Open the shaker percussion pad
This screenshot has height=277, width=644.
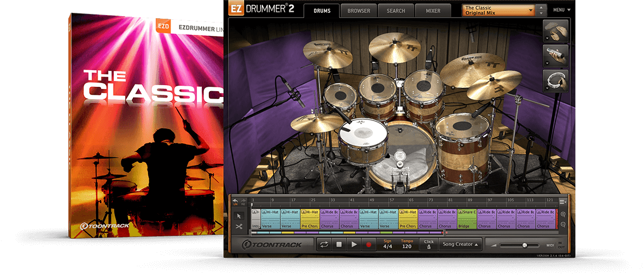point(555,56)
